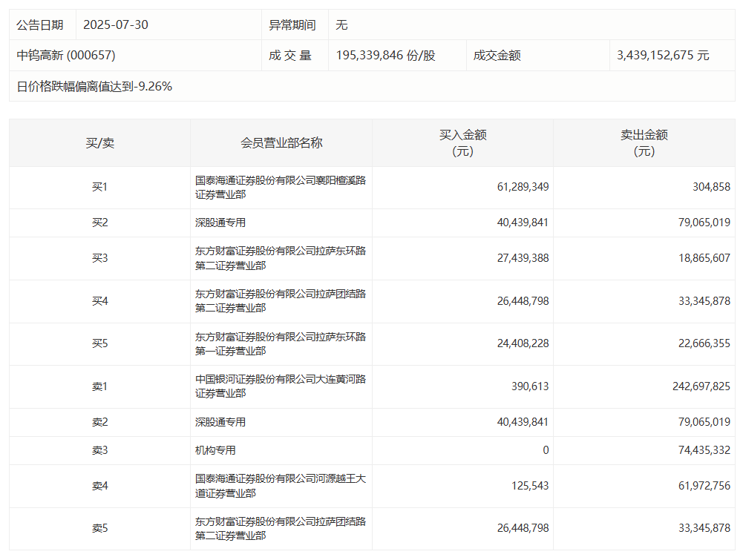Image resolution: width=743 pixels, height=560 pixels.
Task: Click the 成交金额 label
Action: [x=497, y=56]
